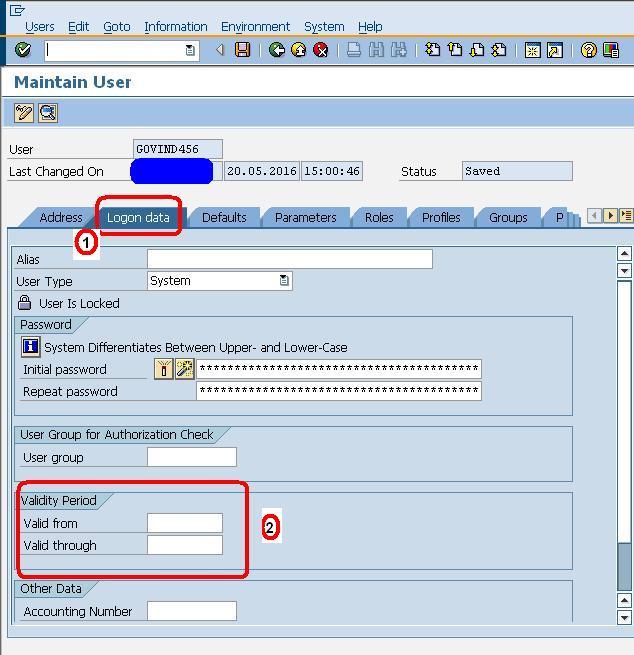Click the Create New Session icon
This screenshot has height=655, width=634.
533,50
